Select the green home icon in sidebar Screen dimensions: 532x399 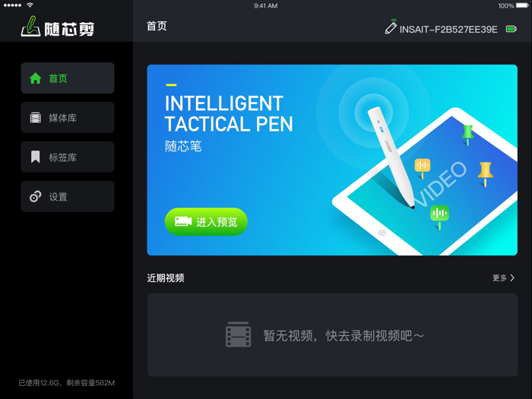point(35,78)
